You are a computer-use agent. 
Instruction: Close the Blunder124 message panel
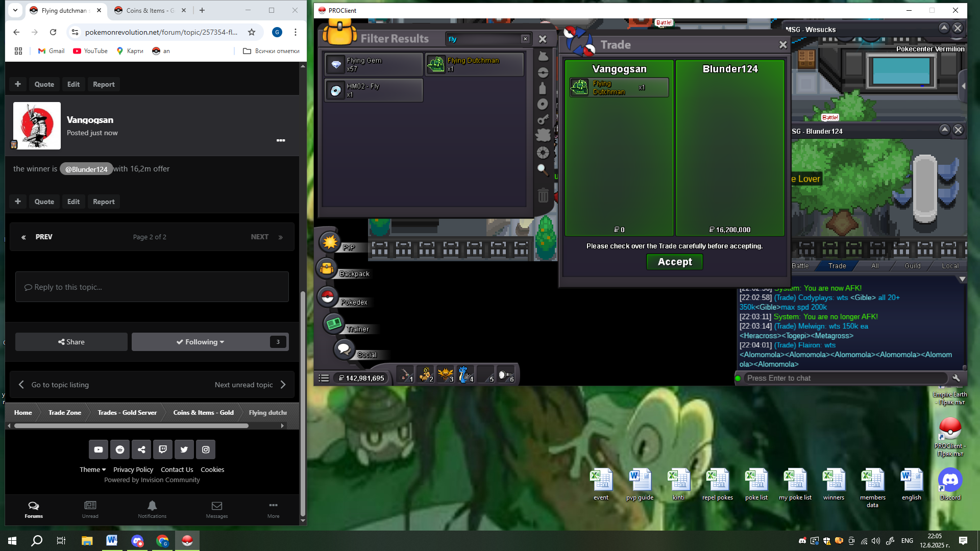pos(958,130)
